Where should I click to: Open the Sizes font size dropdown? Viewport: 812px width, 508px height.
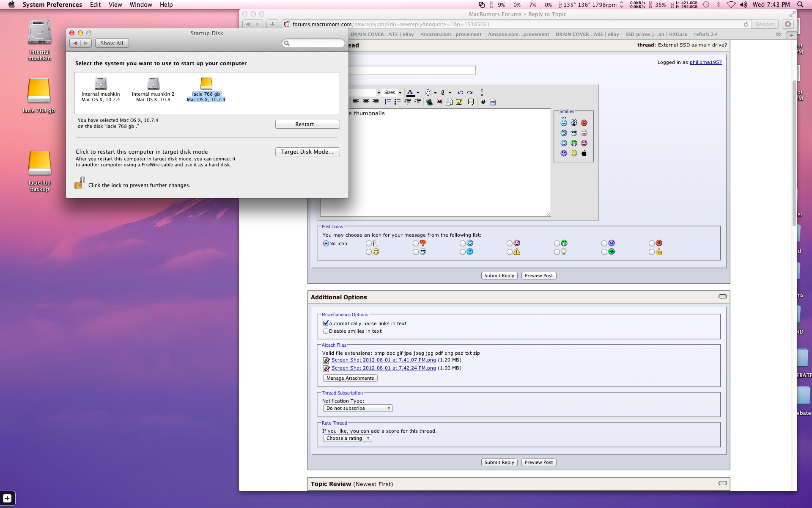[393, 92]
